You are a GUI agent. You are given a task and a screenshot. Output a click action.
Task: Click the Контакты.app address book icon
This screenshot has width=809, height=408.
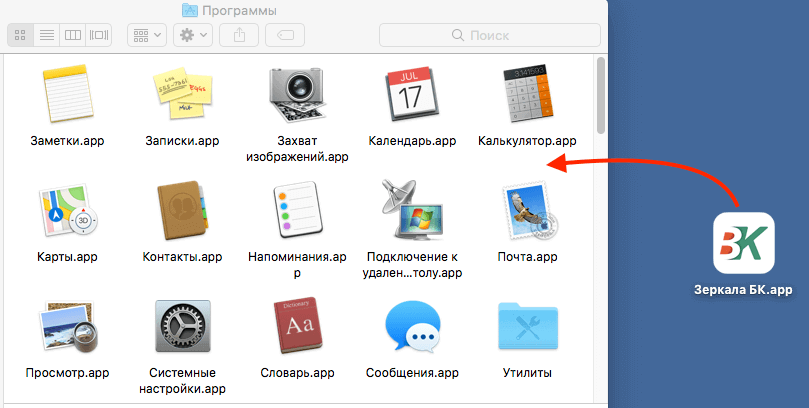183,210
